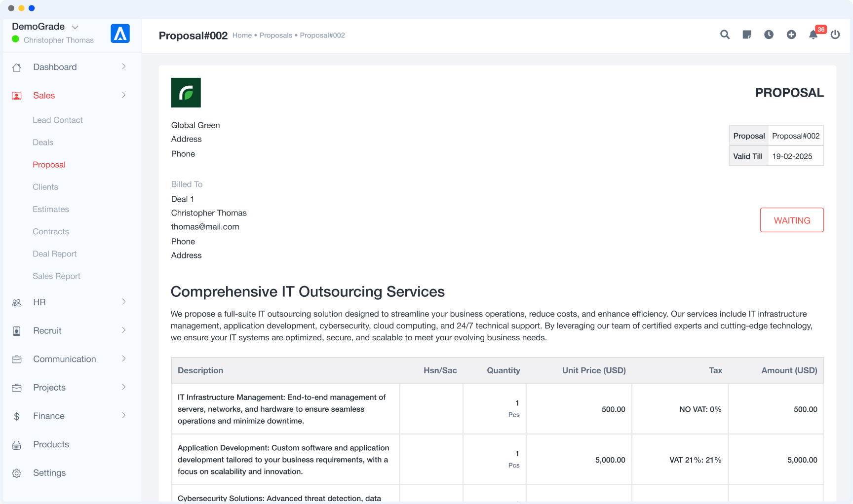This screenshot has height=504, width=853.
Task: Expand the DemoGrade workspace dropdown
Action: pos(75,27)
